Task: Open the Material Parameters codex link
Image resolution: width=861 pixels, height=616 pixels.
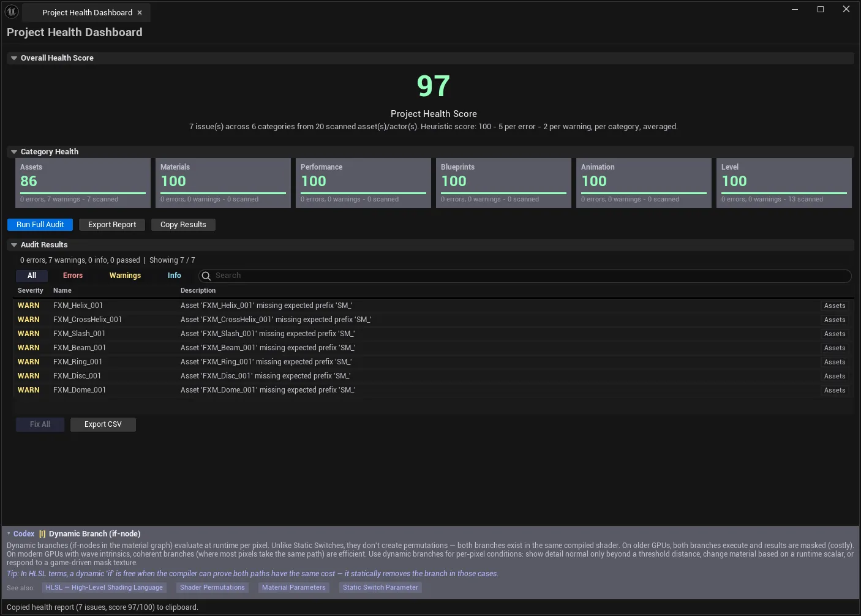Action: 294,588
